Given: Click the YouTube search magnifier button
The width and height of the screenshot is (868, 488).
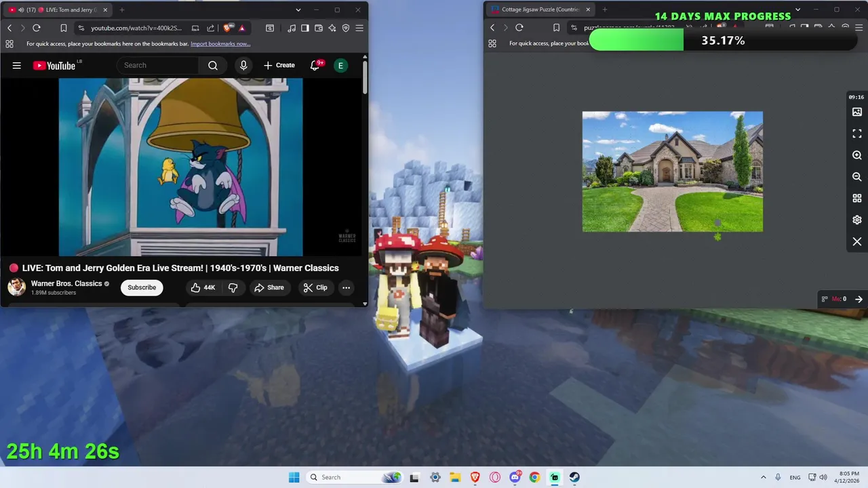Looking at the screenshot, I should pyautogui.click(x=213, y=65).
